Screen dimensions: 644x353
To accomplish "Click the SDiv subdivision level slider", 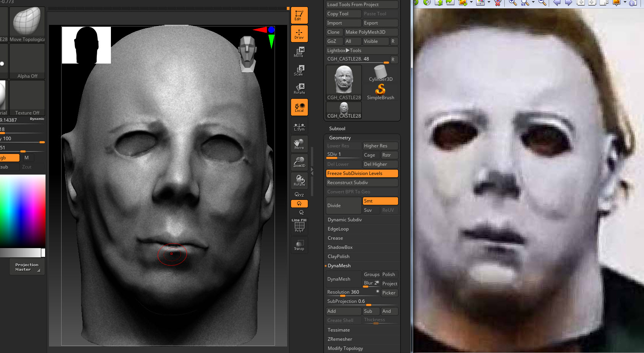I will 343,155.
